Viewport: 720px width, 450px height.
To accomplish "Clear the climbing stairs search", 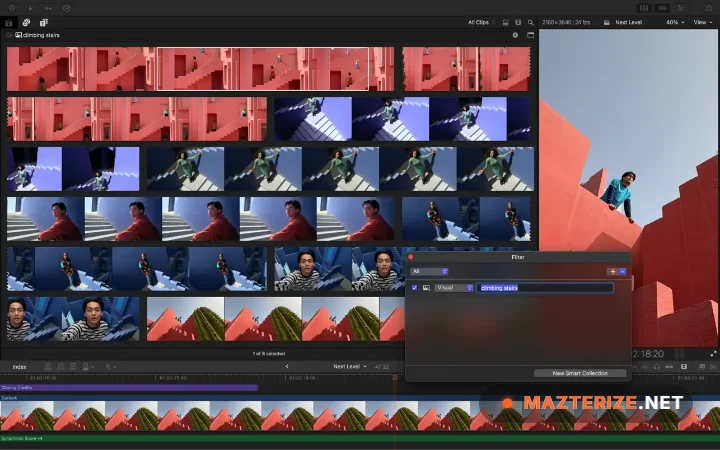I will click(515, 35).
